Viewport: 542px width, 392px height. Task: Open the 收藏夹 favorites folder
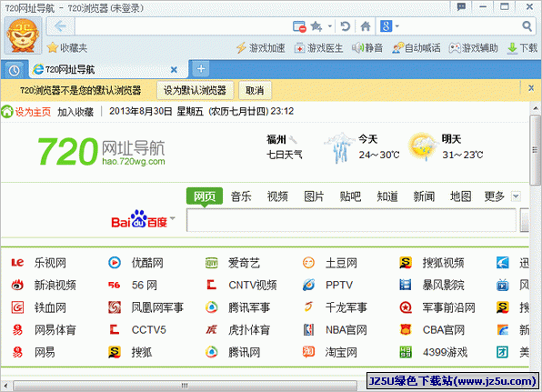(x=67, y=47)
